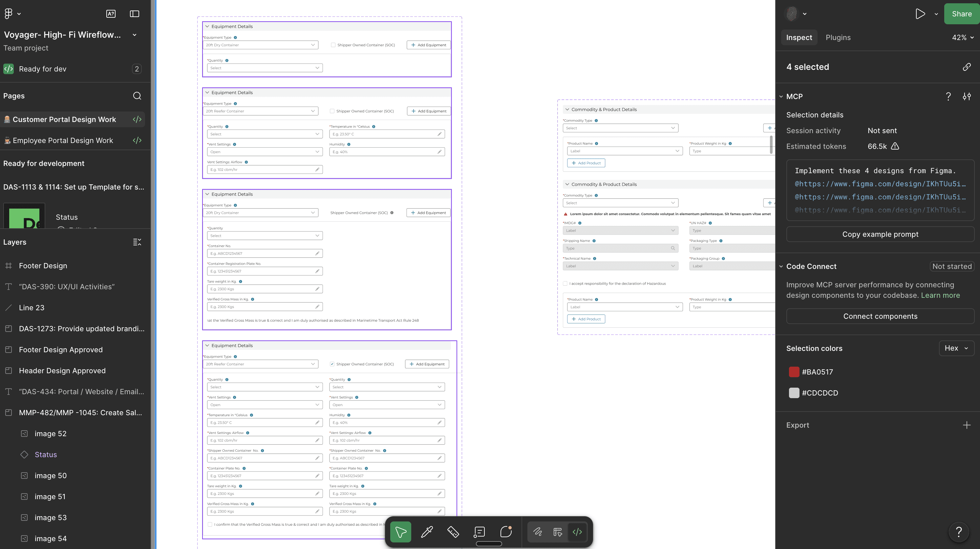Collapse the MCP section
Viewport: 980px width, 549px height.
781,96
